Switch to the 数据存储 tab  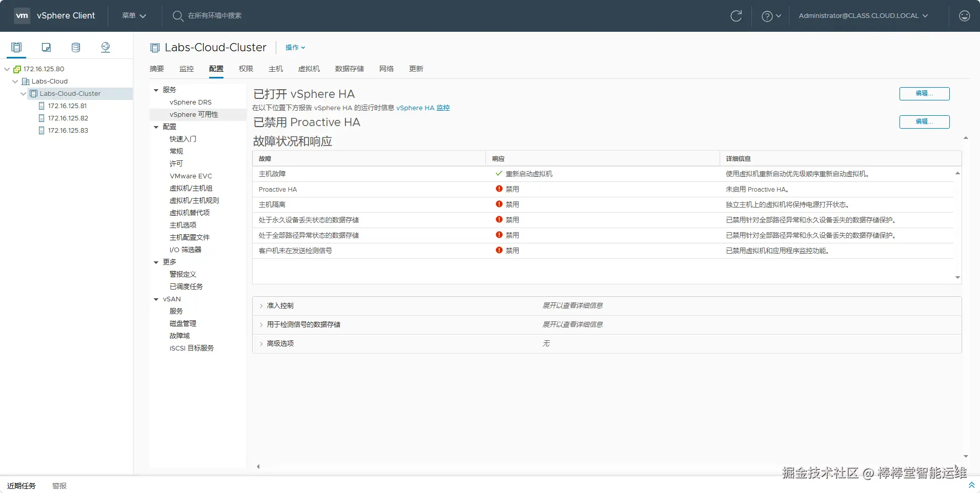pos(350,69)
